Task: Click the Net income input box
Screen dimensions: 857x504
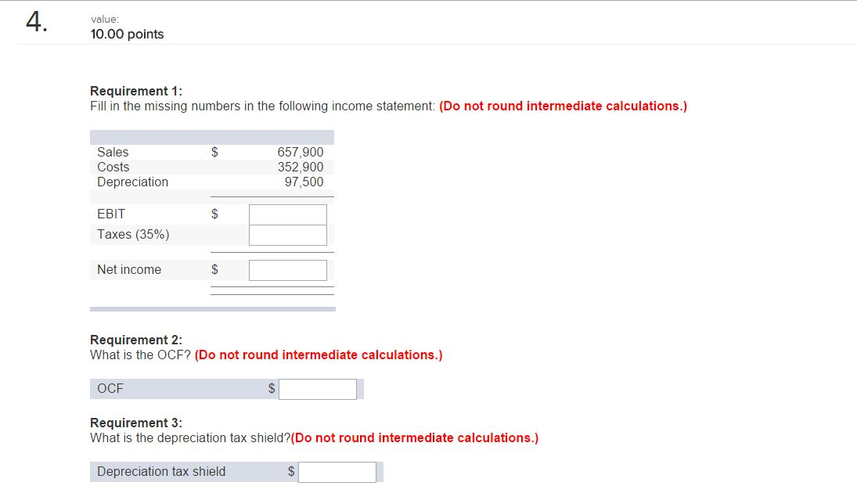Action: pos(288,270)
